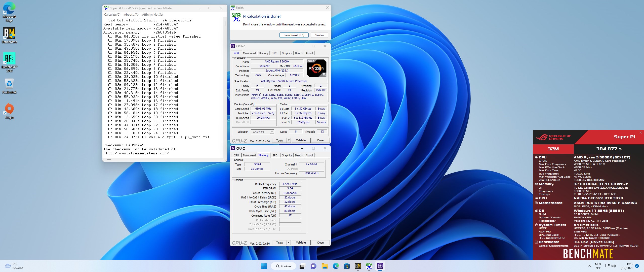Image resolution: width=644 pixels, height=272 pixels.
Task: Open Task View on taskbar
Action: (x=302, y=266)
